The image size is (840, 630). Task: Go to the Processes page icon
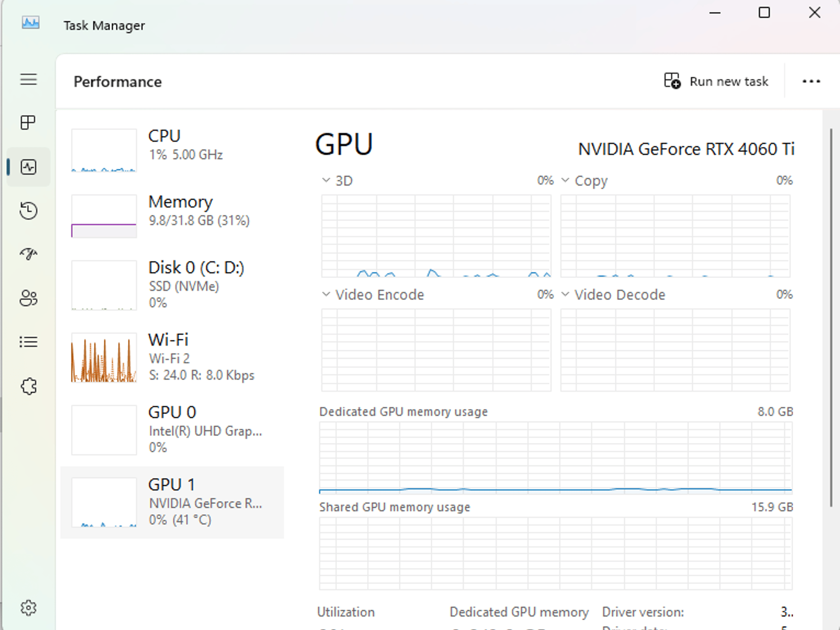(28, 123)
